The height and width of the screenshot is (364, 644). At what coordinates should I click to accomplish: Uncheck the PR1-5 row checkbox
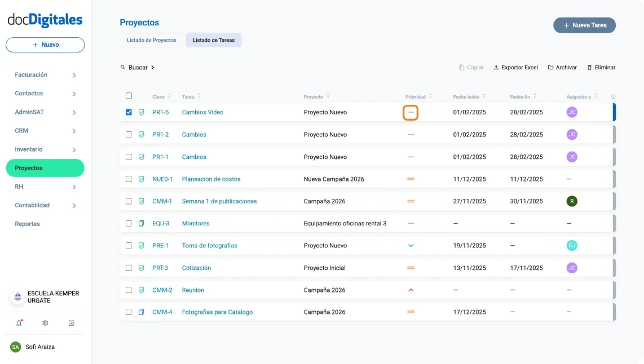point(129,112)
